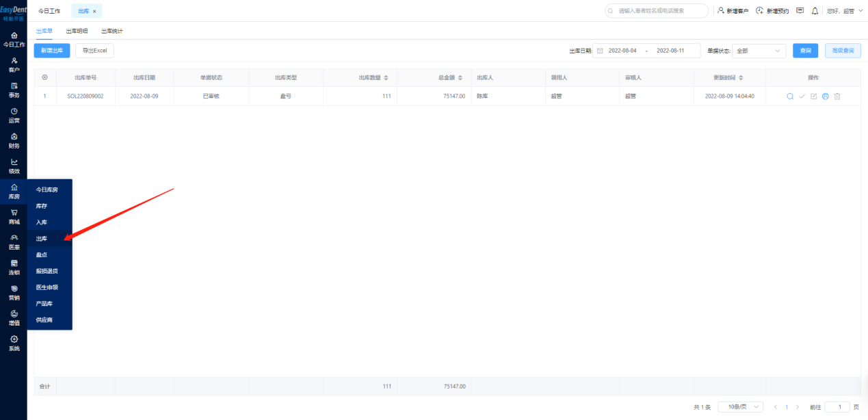Click the 新增出库 button
This screenshot has height=420, width=868.
52,51
